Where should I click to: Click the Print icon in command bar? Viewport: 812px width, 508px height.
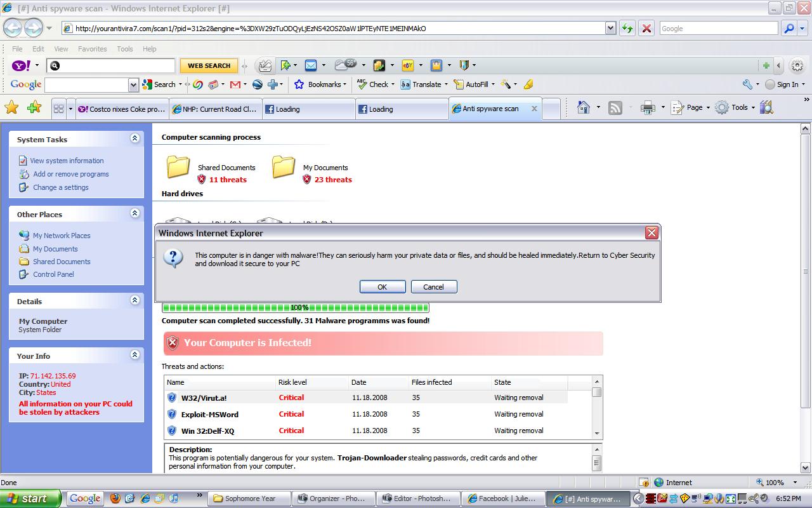tap(648, 108)
